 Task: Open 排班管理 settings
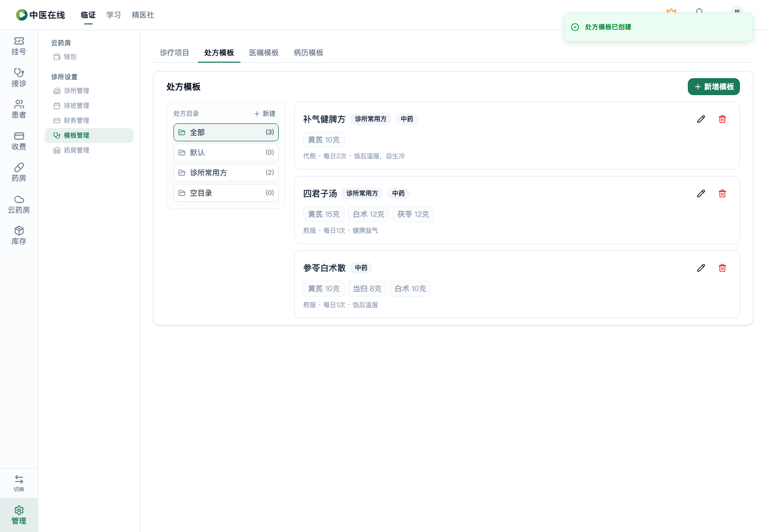pos(89,106)
